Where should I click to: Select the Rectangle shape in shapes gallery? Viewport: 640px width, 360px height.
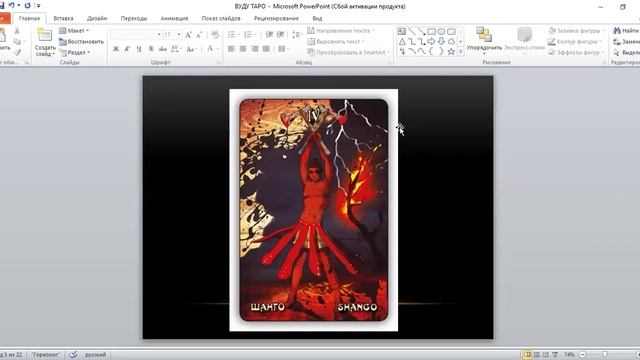point(431,31)
